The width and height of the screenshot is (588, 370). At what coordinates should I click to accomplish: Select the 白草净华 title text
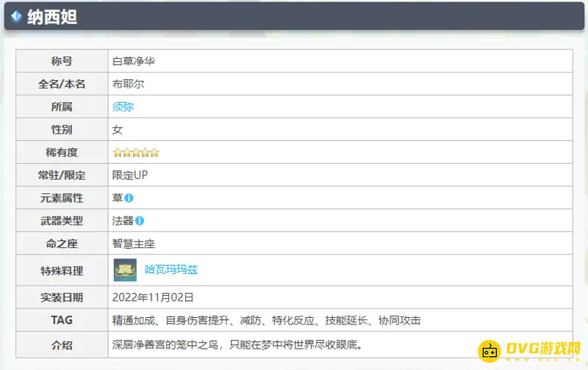point(133,62)
